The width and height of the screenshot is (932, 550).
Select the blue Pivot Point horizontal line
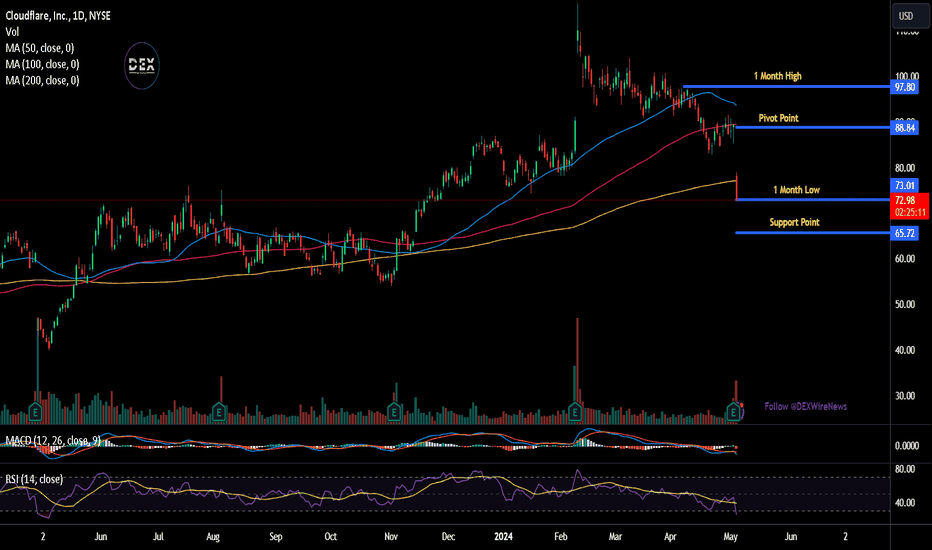click(813, 127)
